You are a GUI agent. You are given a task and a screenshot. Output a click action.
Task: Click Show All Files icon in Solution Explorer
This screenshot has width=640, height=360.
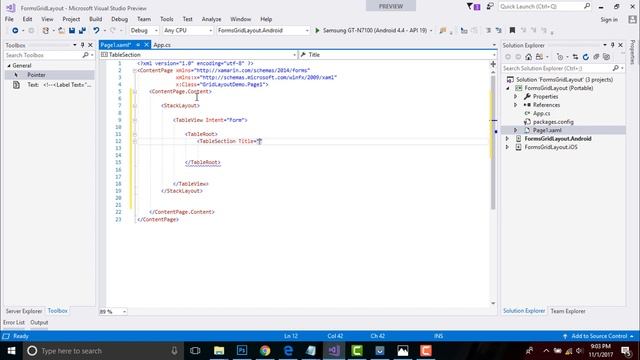(607, 57)
